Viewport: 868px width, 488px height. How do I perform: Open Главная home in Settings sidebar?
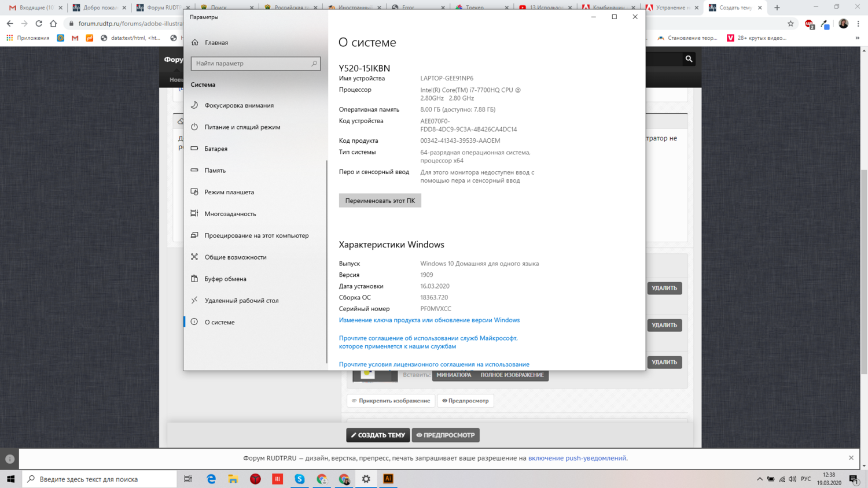click(x=211, y=42)
